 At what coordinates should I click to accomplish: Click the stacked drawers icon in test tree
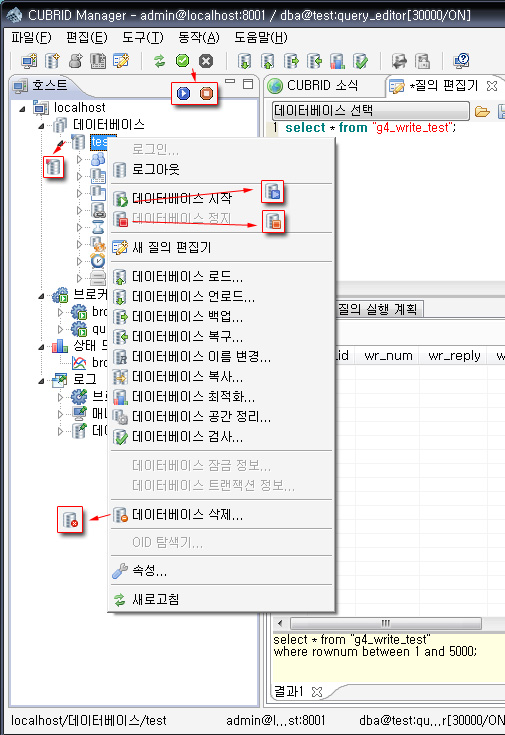point(98,278)
